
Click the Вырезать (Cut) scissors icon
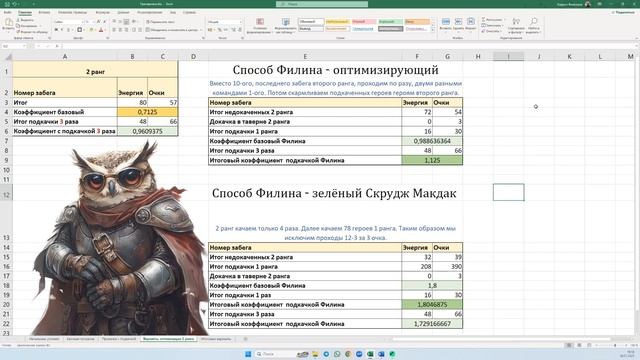coord(18,20)
